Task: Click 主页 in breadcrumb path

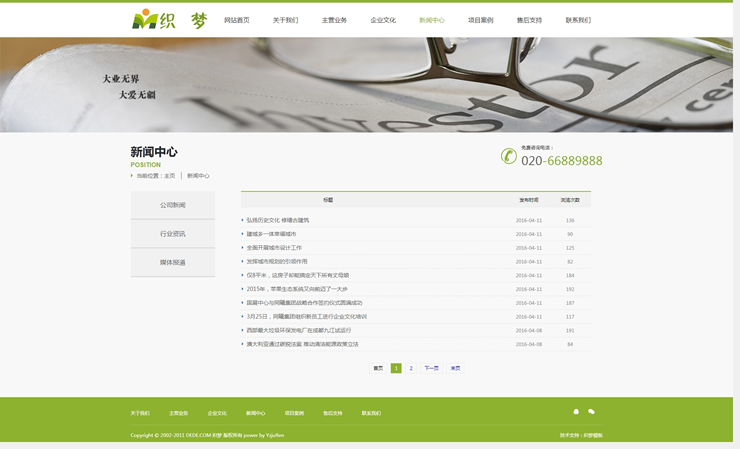Action: pos(170,176)
